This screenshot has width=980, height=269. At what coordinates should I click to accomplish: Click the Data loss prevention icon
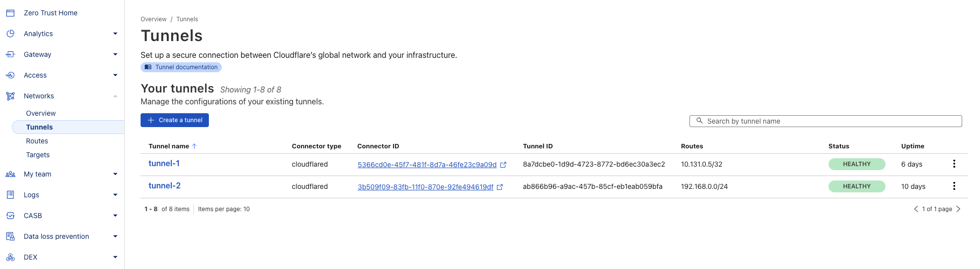[10, 236]
